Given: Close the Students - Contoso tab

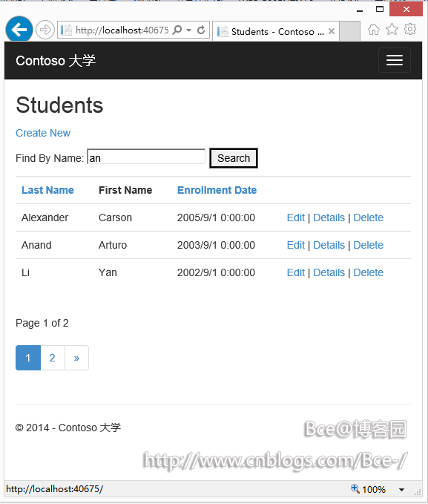Looking at the screenshot, I should 332,31.
